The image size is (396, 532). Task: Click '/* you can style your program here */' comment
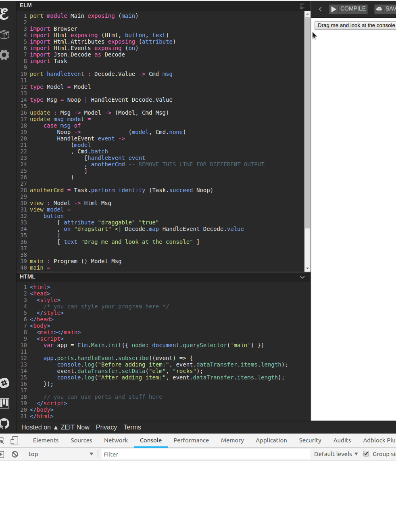click(x=106, y=306)
